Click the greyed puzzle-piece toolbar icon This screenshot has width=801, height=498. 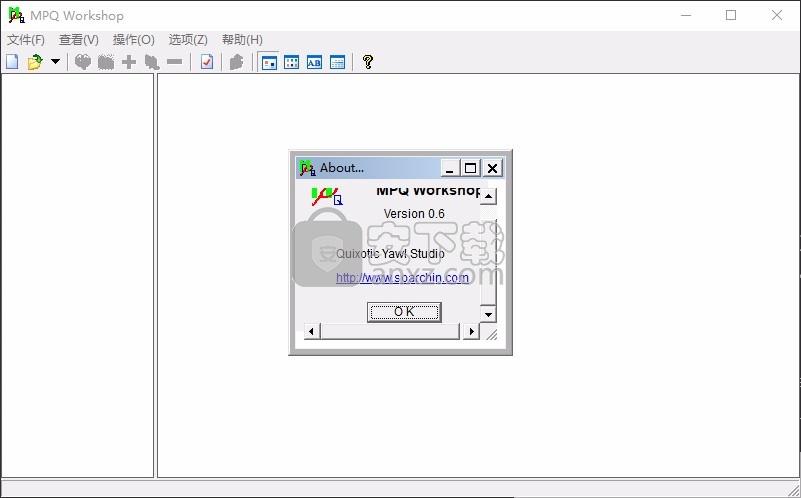point(236,62)
